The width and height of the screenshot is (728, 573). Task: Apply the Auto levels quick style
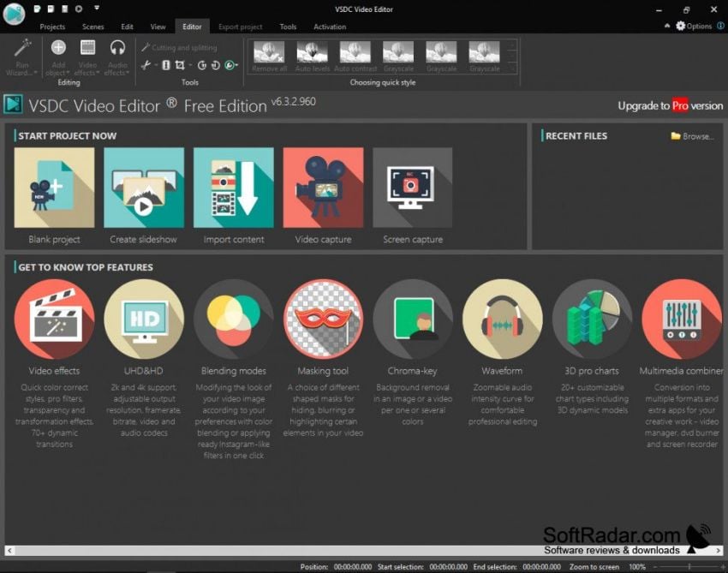click(x=312, y=57)
